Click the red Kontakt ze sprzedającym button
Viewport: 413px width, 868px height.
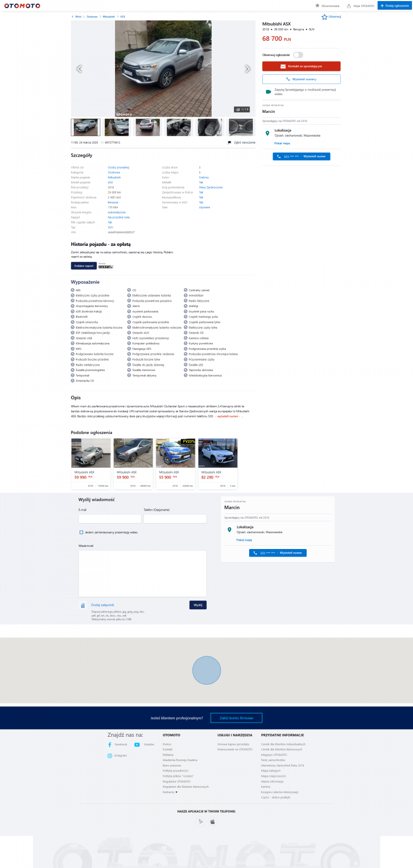click(301, 66)
